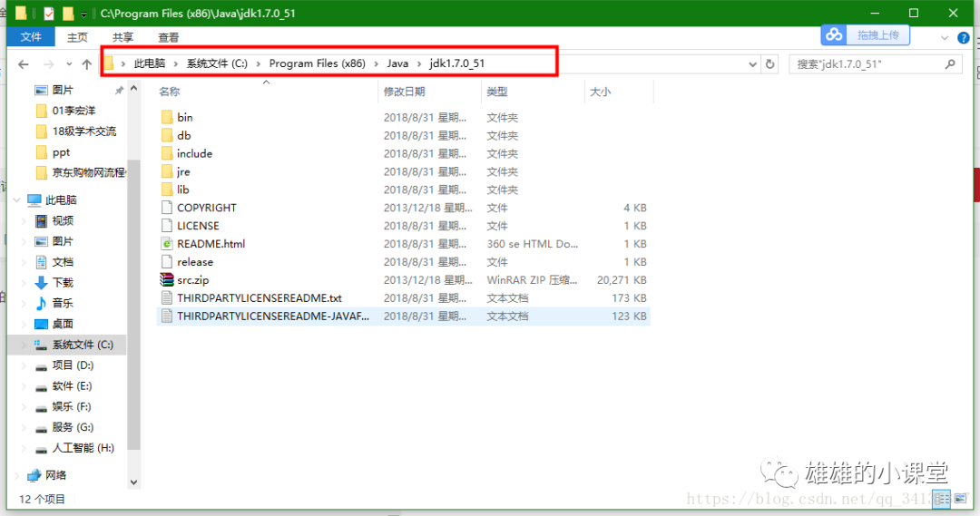Viewport: 980px width, 516px height.
Task: Click the search magnifier icon
Action: [x=951, y=63]
